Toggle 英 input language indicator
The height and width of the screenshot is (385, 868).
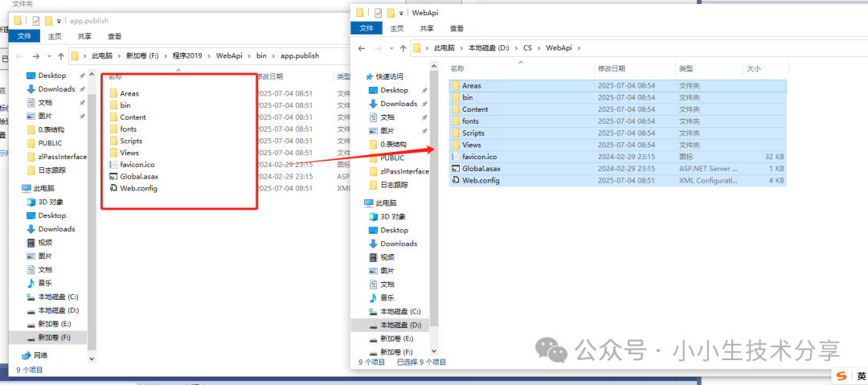point(862,375)
